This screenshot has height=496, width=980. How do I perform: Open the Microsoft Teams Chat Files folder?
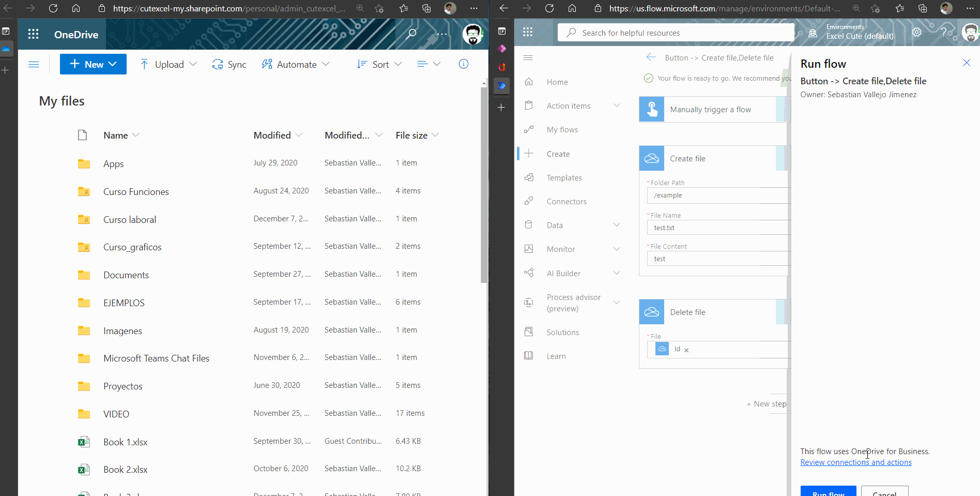point(156,358)
